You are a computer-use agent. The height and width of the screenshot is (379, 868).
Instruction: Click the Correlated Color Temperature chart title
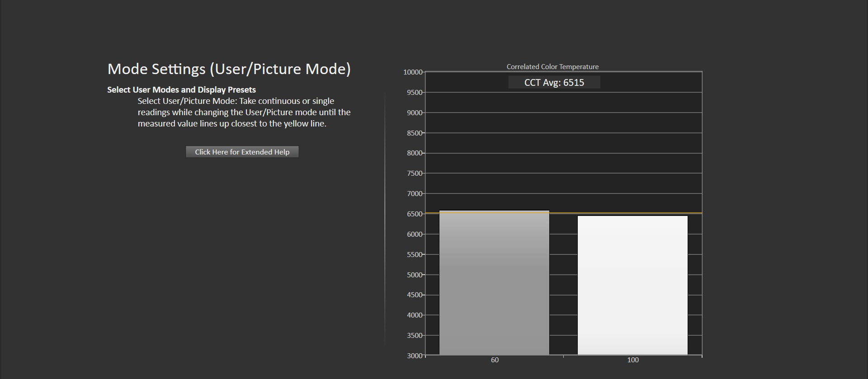pyautogui.click(x=552, y=67)
